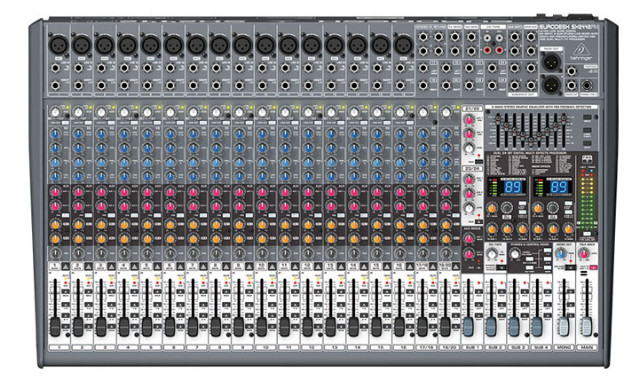Turn the channel 1 white gain knob
The image size is (637, 387).
coord(55,112)
